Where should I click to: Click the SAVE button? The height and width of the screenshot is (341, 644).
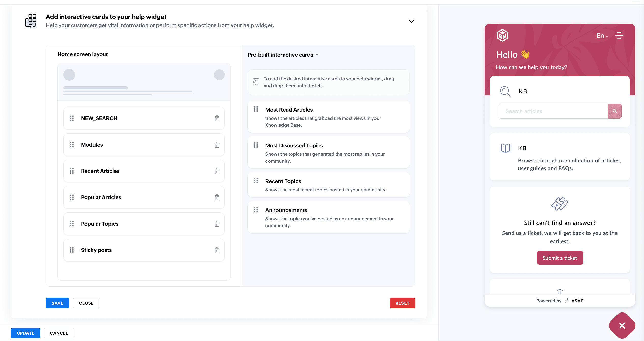pos(57,303)
